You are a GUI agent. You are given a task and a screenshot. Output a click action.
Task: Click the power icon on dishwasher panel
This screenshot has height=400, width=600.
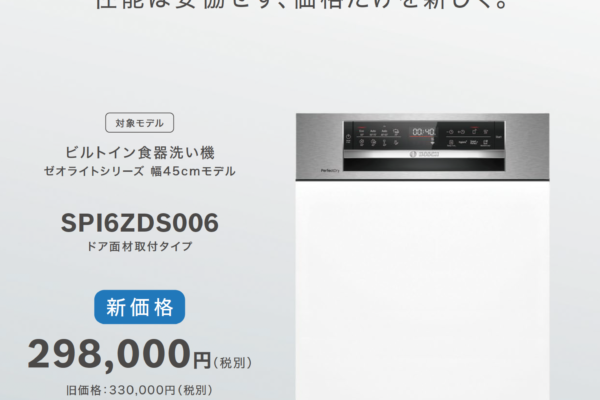[348, 137]
